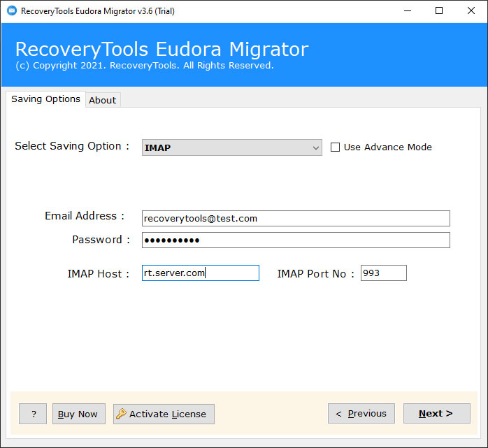This screenshot has height=448, width=488.
Task: Click the 'Select Saving Option :' label
Action: tap(72, 146)
